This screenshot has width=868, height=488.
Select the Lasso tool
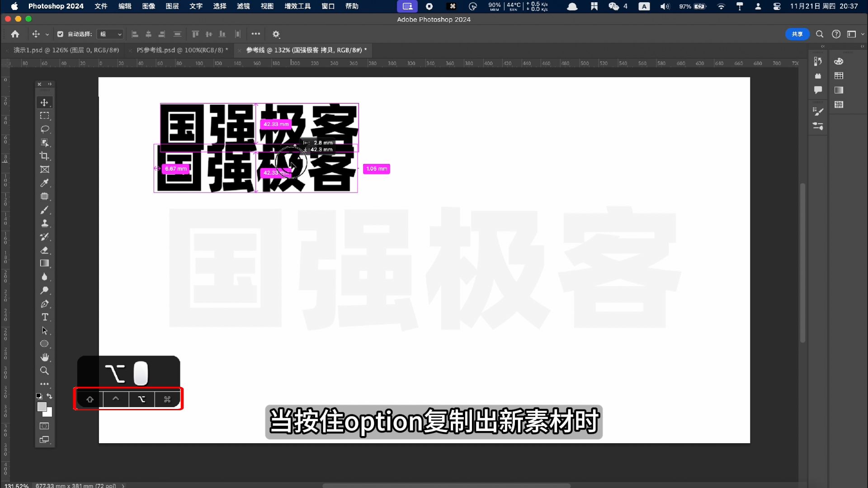45,129
